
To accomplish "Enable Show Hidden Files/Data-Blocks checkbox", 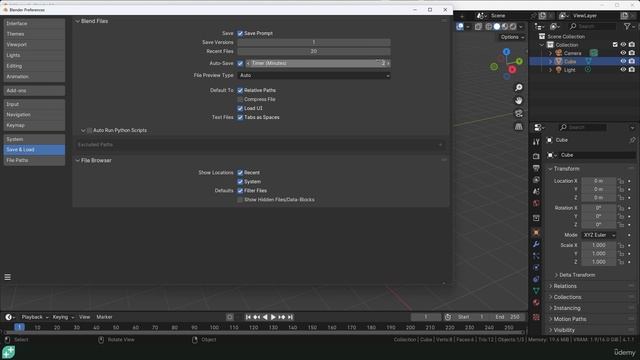I will point(240,200).
